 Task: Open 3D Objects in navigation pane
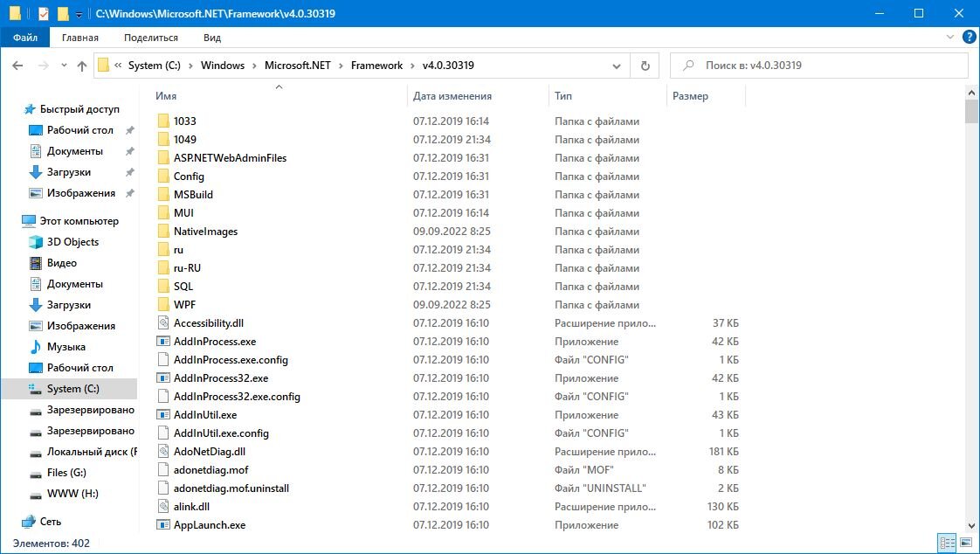tap(72, 242)
